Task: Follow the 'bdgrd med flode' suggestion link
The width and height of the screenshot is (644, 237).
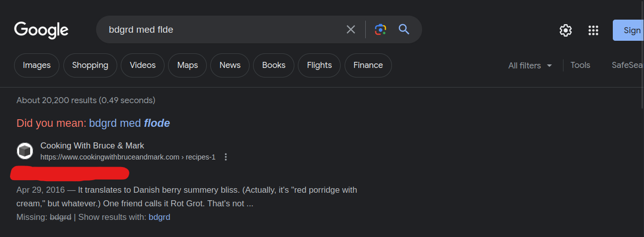Action: (129, 123)
